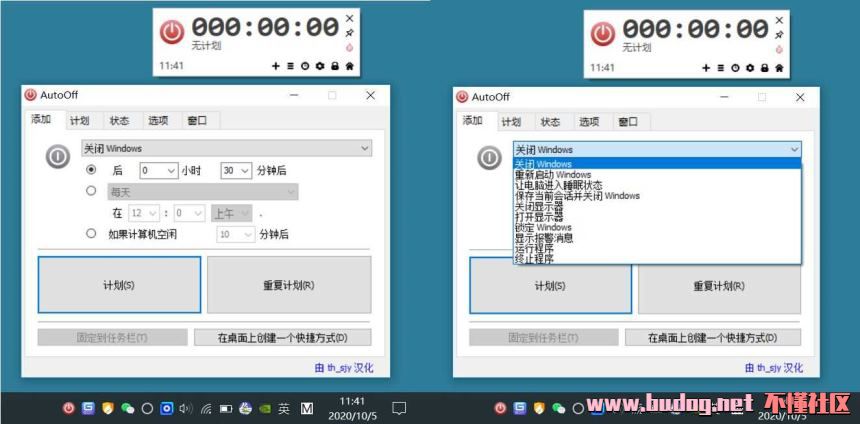Click 在桌面上创建一个快捷方式(D) in right window
Image resolution: width=860 pixels, height=424 pixels.
click(x=713, y=337)
